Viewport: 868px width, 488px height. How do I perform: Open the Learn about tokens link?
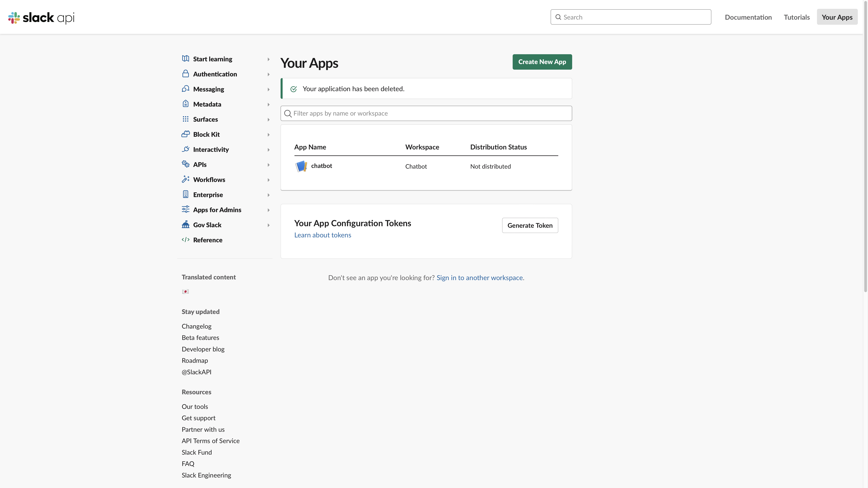[x=322, y=235]
